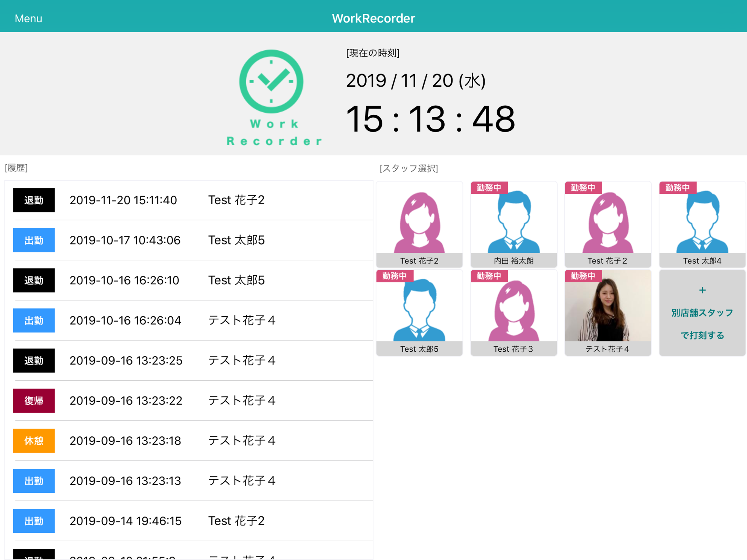Select the Test 太郎5 staff card

click(419, 313)
